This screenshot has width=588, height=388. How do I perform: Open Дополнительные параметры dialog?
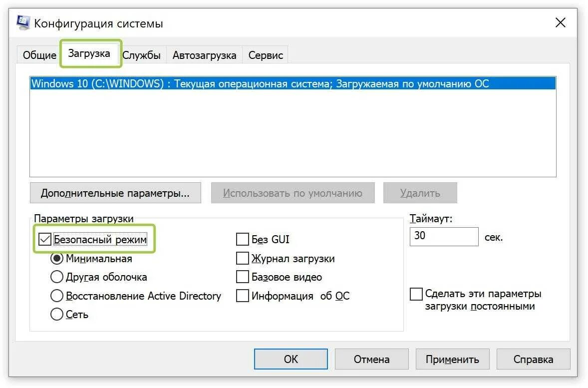[115, 193]
